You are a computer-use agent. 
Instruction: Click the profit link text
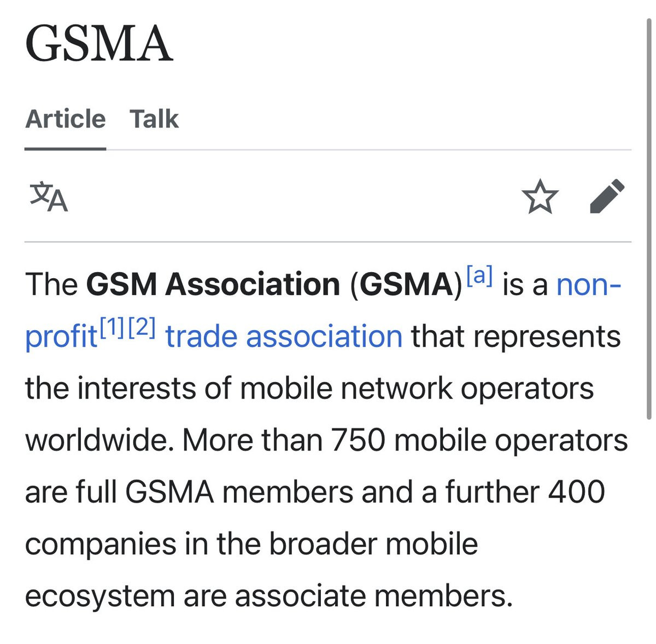[x=61, y=337]
